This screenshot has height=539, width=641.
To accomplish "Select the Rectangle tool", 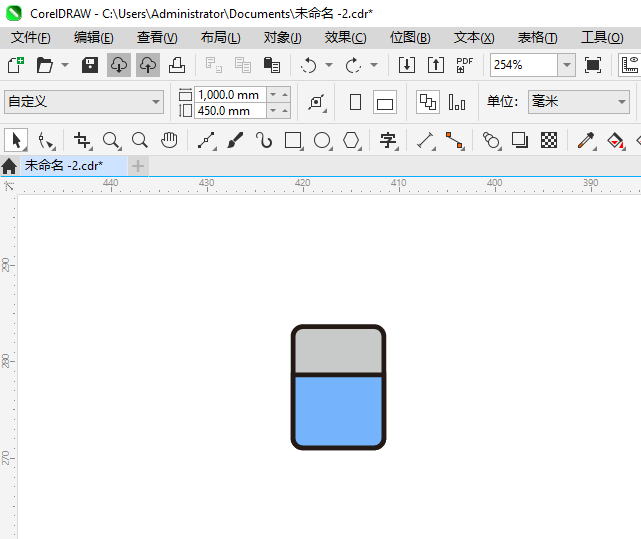I will pos(293,140).
